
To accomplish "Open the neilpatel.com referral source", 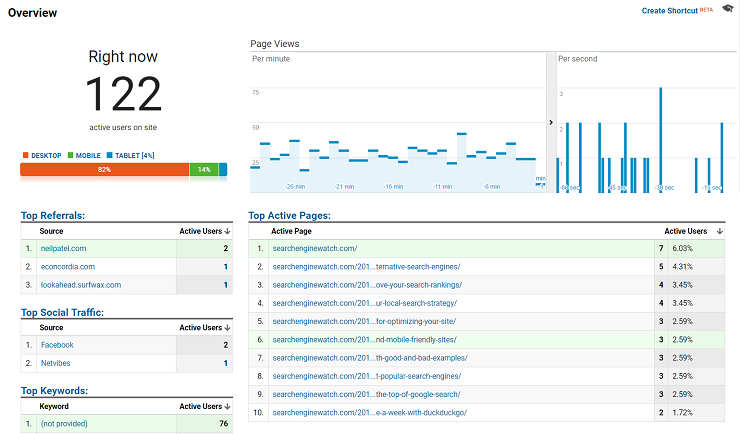I will pos(63,248).
